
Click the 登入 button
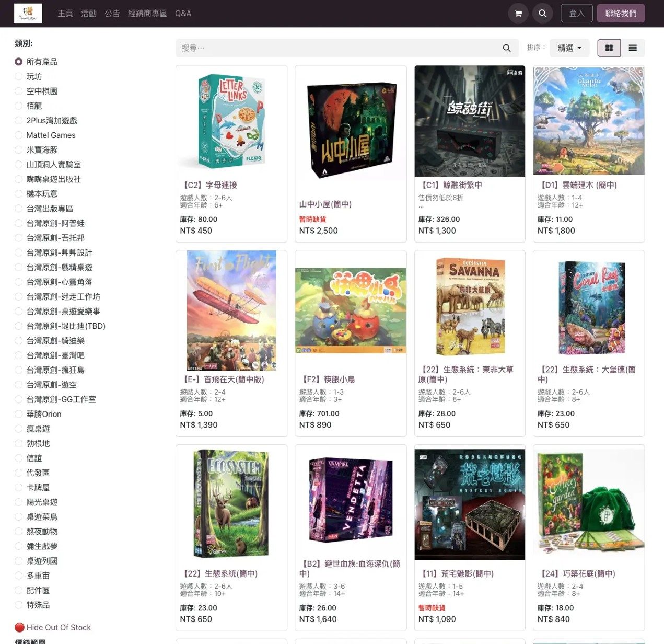click(577, 14)
